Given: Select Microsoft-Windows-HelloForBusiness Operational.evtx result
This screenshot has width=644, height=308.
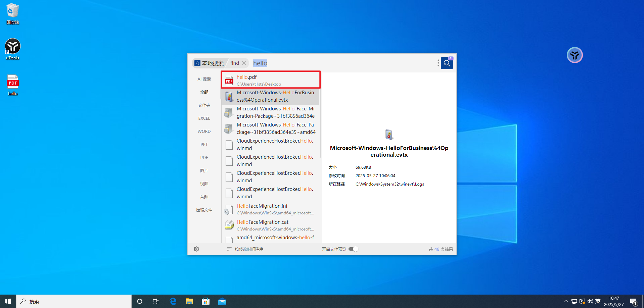Looking at the screenshot, I should (x=271, y=96).
